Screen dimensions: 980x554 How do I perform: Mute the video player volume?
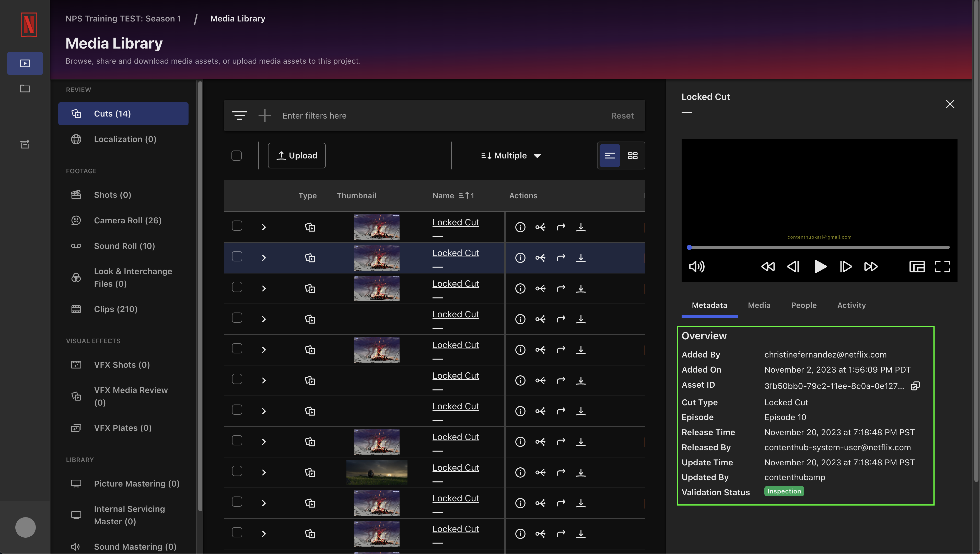[697, 266]
